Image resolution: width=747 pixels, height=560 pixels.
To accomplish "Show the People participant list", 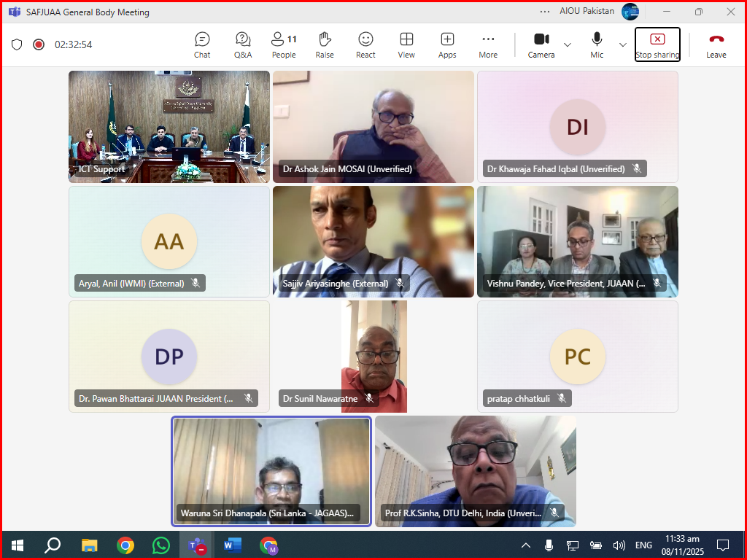I will pyautogui.click(x=284, y=44).
